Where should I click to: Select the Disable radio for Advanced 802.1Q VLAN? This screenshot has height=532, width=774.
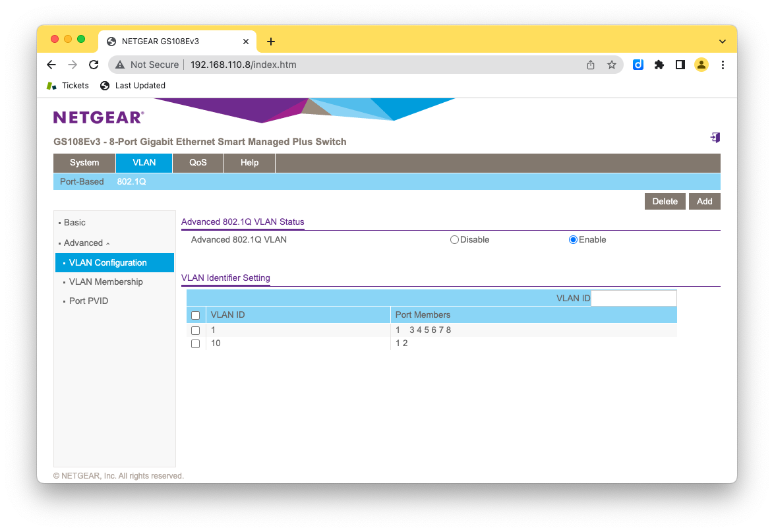pos(454,240)
